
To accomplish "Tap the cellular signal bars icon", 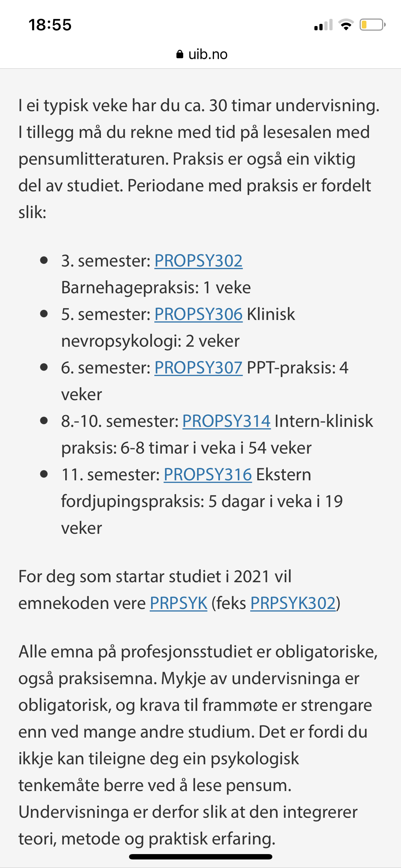I will [x=323, y=25].
